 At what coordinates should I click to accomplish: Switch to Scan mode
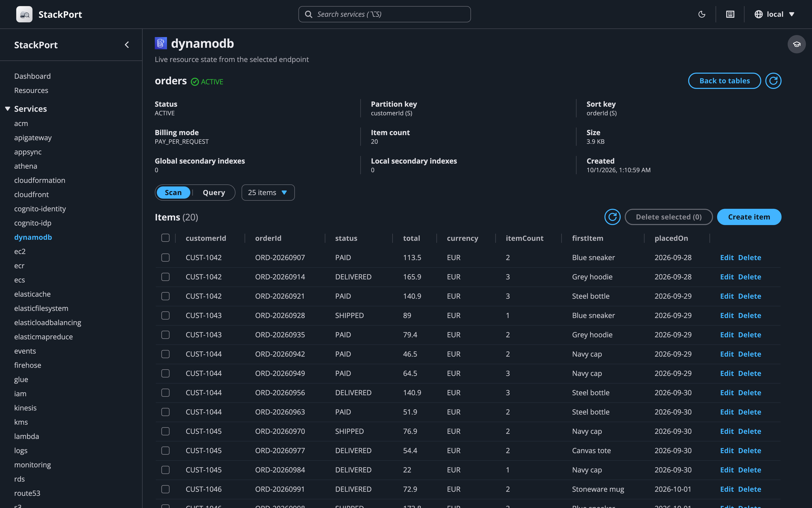(173, 193)
